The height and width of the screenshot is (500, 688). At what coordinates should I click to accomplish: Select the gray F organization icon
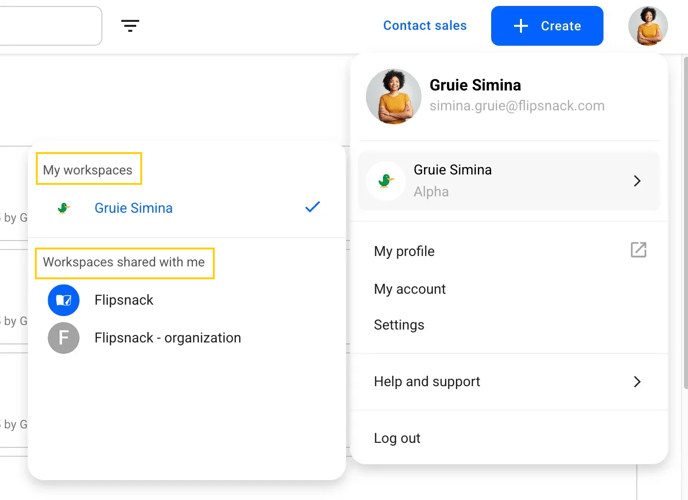coord(64,338)
